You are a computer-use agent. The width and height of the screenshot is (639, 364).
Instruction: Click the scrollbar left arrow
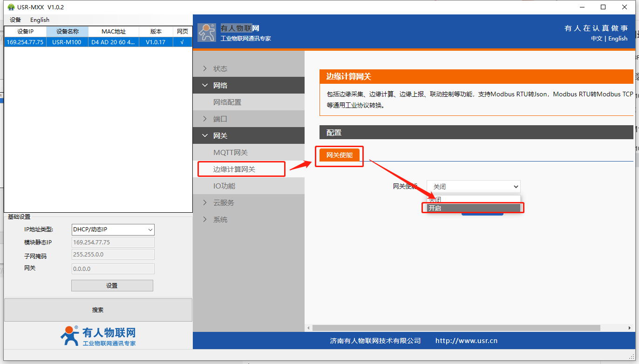click(x=308, y=328)
